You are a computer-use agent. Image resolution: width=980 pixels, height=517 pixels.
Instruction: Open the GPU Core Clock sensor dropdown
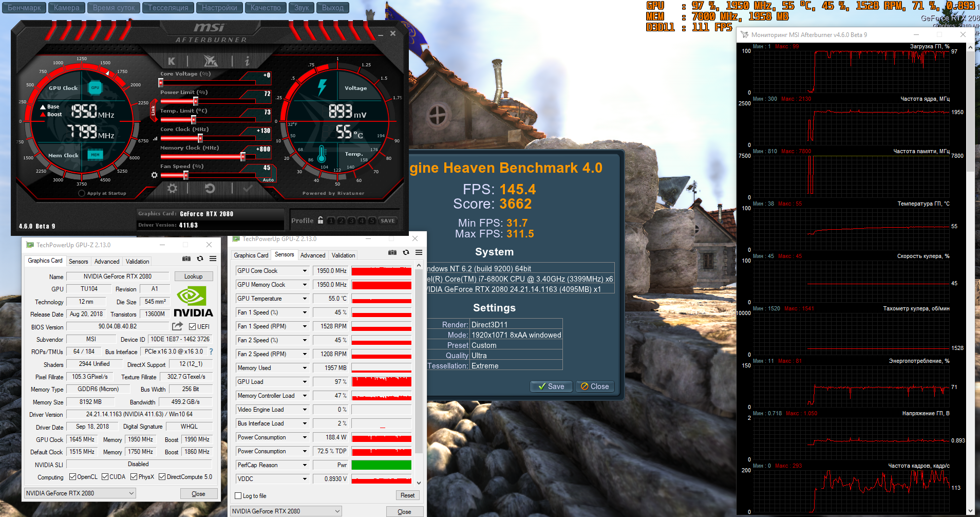pyautogui.click(x=305, y=271)
